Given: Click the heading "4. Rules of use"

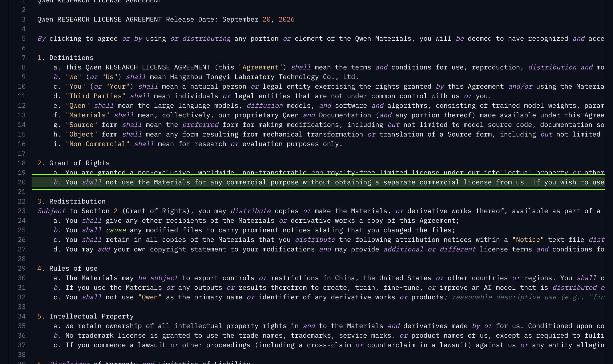Looking at the screenshot, I should 67,268.
